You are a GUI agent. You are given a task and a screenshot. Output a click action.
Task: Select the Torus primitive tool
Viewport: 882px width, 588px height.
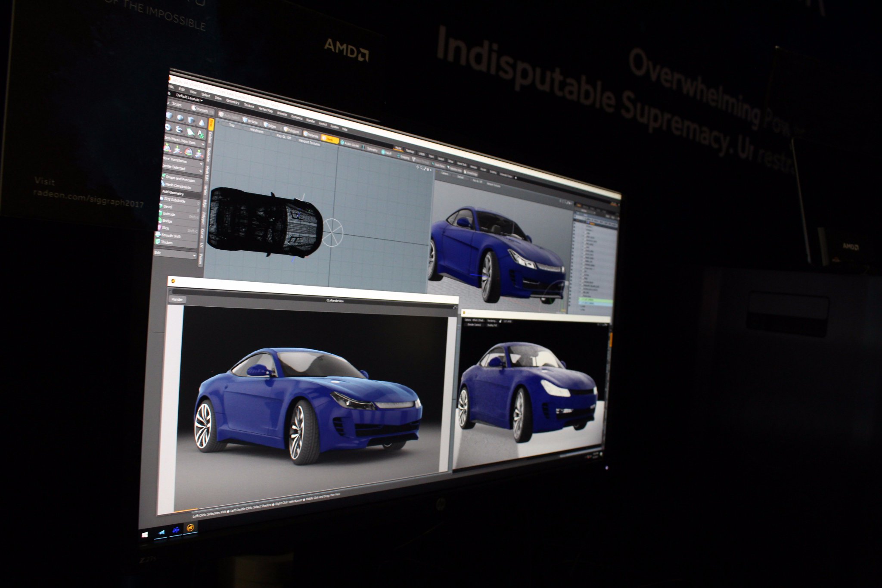click(x=168, y=128)
